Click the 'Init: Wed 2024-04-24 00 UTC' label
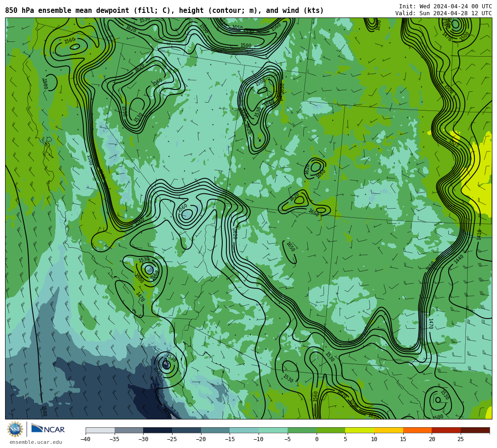Viewport: 497px width, 448px height. point(445,6)
